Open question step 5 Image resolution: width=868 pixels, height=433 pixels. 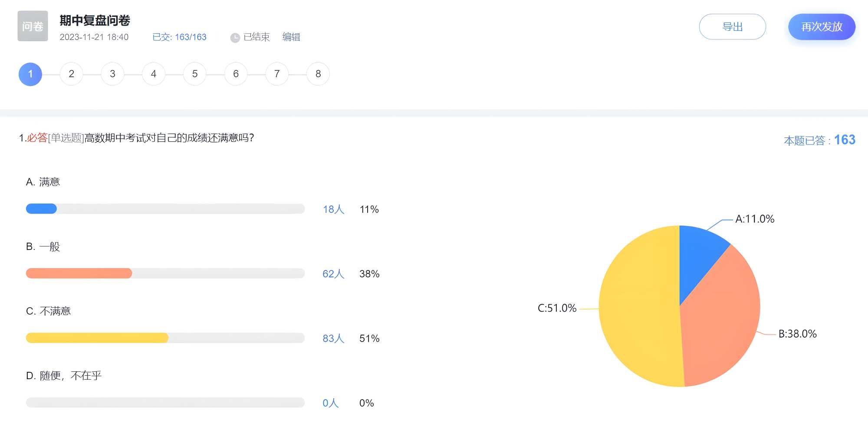pos(195,74)
